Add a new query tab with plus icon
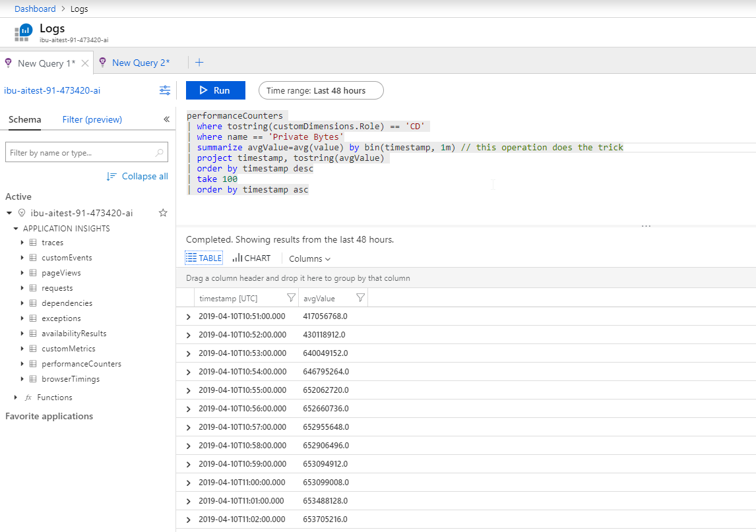The width and height of the screenshot is (756, 532). point(199,62)
